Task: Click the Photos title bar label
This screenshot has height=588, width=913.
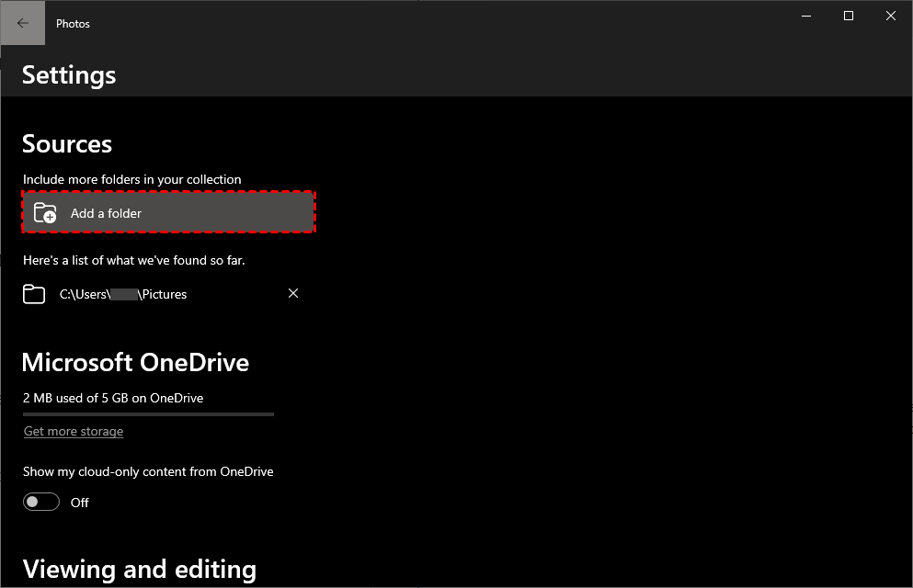Action: pos(73,23)
